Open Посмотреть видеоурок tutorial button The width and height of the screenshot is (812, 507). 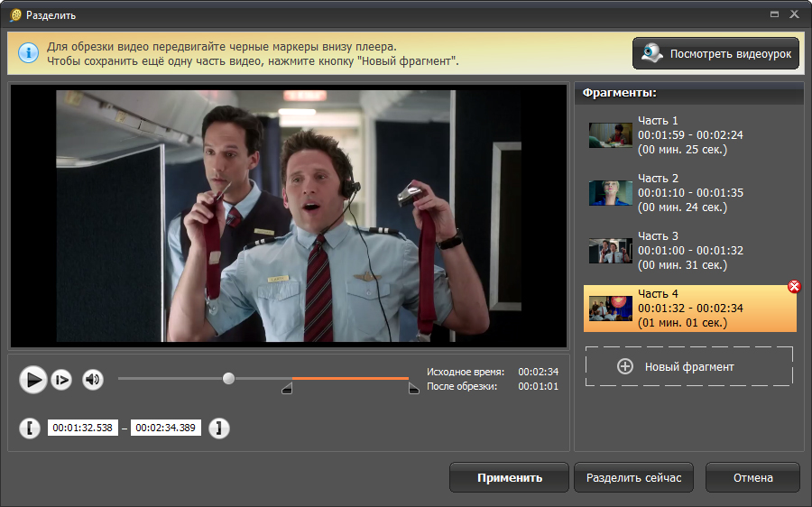tap(715, 53)
